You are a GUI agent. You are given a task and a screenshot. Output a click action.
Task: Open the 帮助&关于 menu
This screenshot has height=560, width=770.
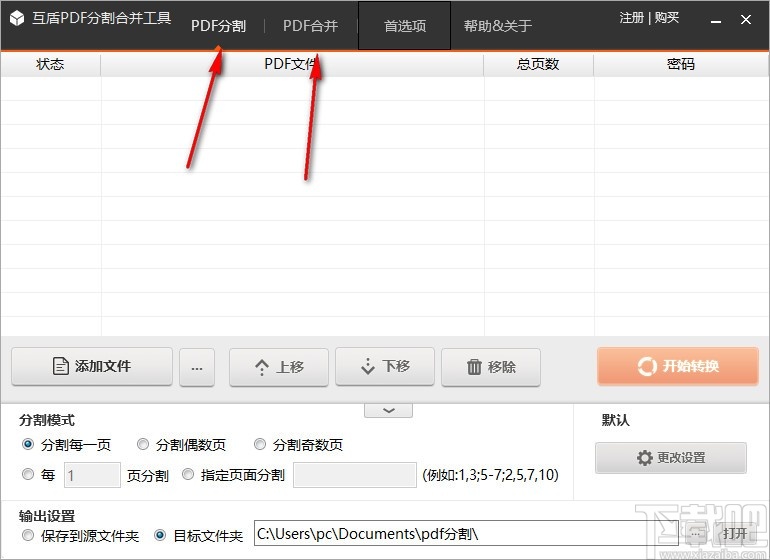[498, 26]
